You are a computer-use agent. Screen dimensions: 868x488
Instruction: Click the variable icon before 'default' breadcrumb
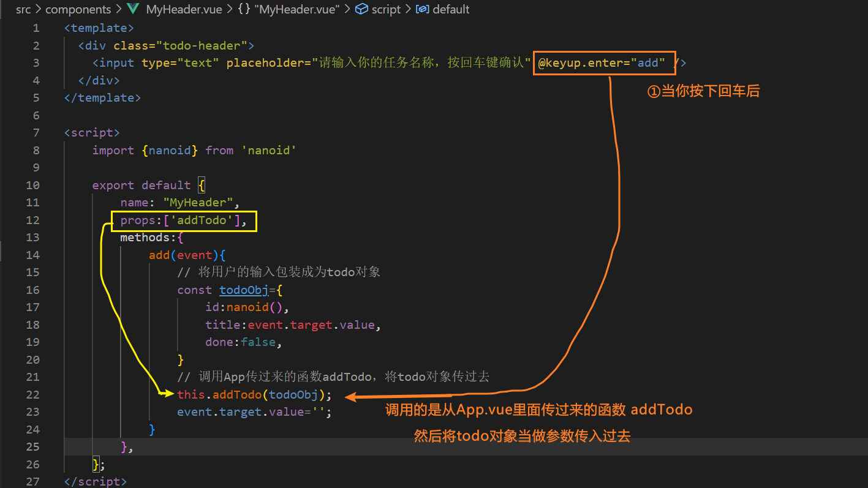coord(423,9)
